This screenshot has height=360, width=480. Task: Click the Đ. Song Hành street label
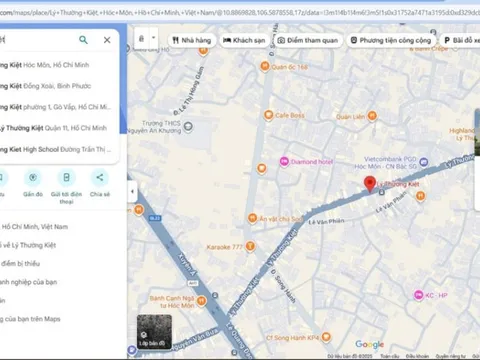click(x=283, y=286)
